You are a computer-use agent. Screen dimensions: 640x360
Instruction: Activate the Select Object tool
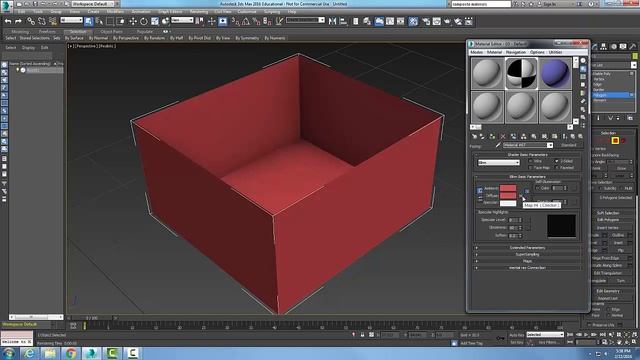(x=89, y=21)
